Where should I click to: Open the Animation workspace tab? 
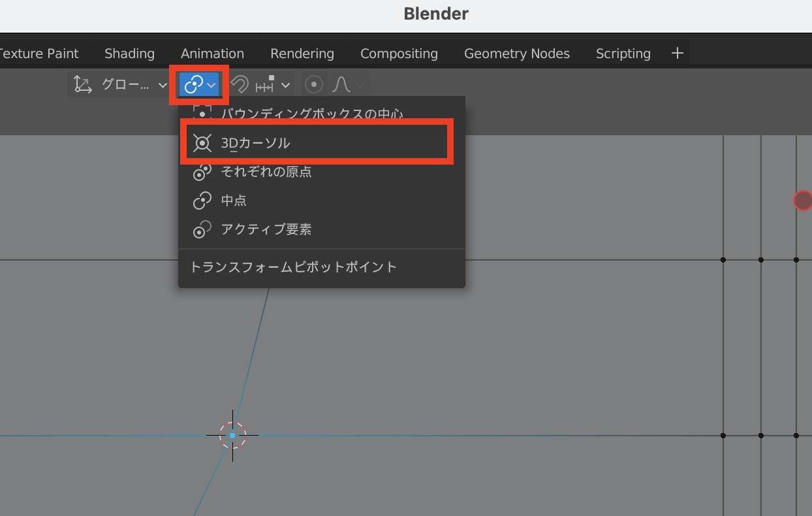tap(212, 54)
